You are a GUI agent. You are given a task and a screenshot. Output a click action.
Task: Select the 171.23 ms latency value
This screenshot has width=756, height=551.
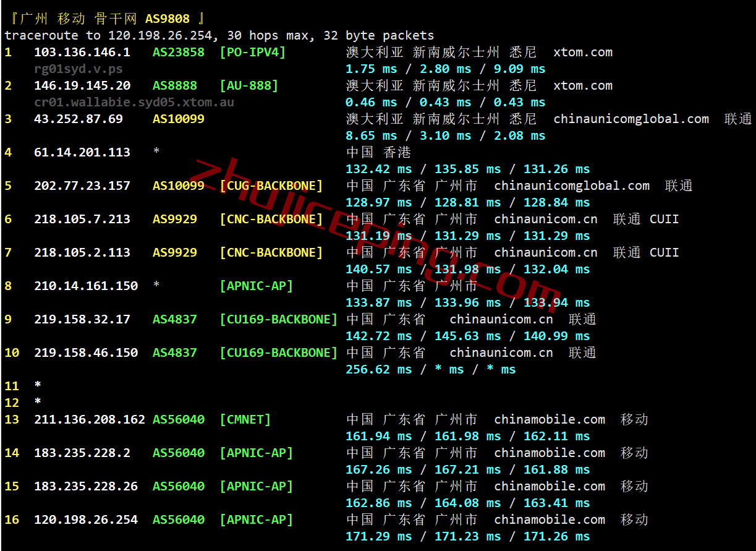[468, 537]
